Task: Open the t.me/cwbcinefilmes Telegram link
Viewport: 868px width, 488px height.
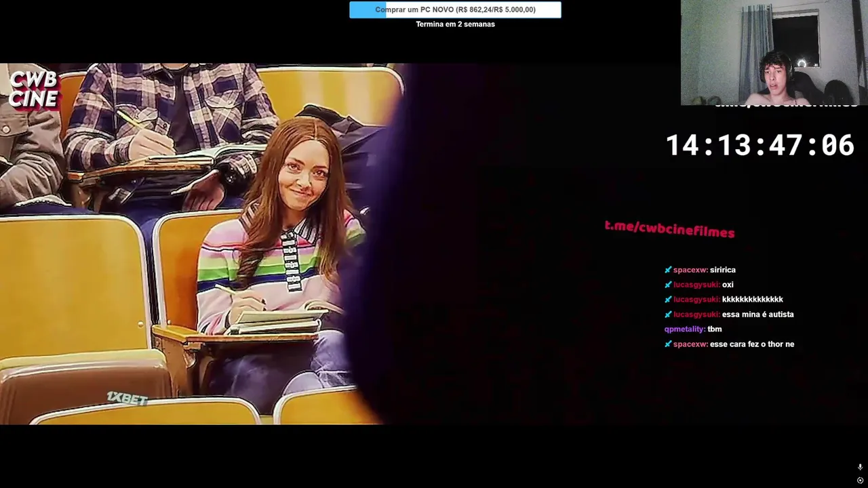Action: click(669, 229)
